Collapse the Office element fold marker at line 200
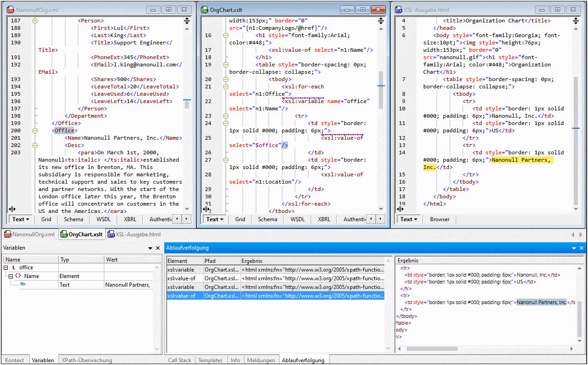 point(35,131)
